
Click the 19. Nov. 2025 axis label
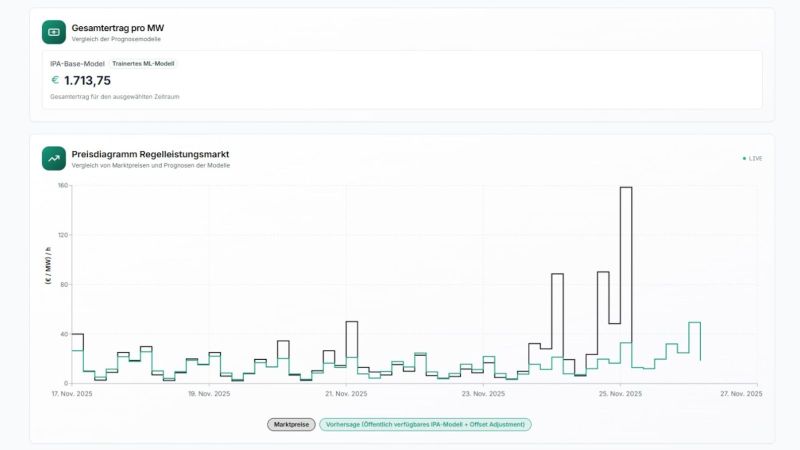pos(208,394)
